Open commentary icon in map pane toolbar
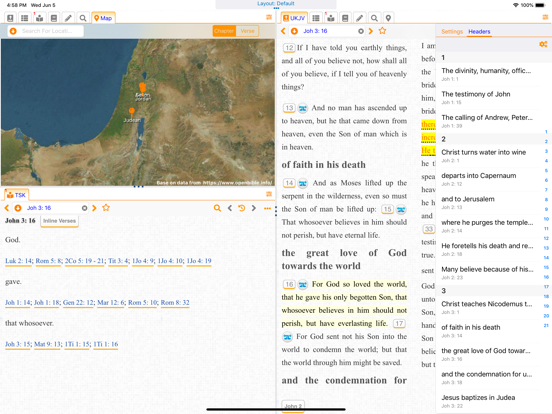Image resolution: width=552 pixels, height=414 pixels. click(39, 18)
